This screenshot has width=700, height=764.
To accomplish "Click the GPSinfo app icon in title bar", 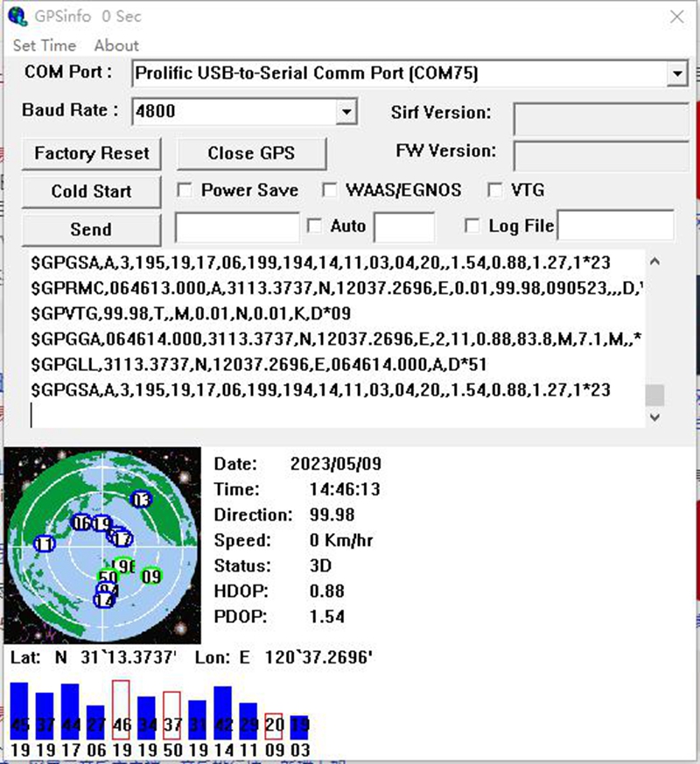I will (17, 16).
